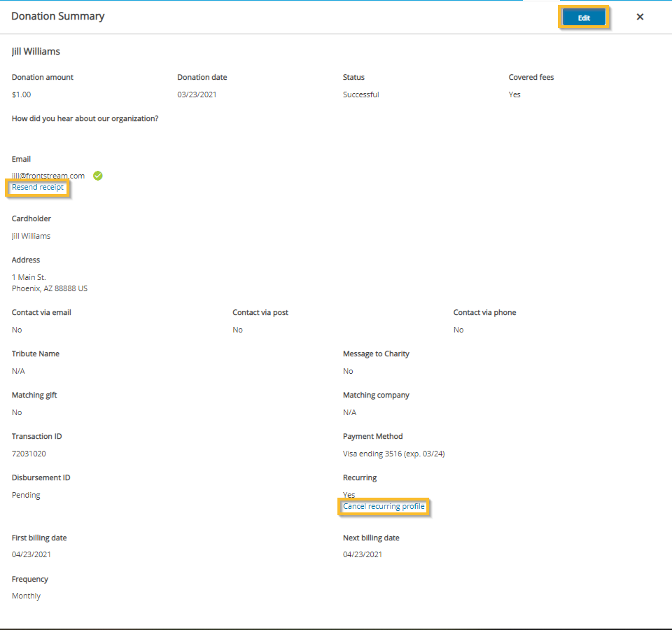Viewport: 672px width, 630px height.
Task: Select the email jill@frontstream.com
Action: click(x=48, y=176)
